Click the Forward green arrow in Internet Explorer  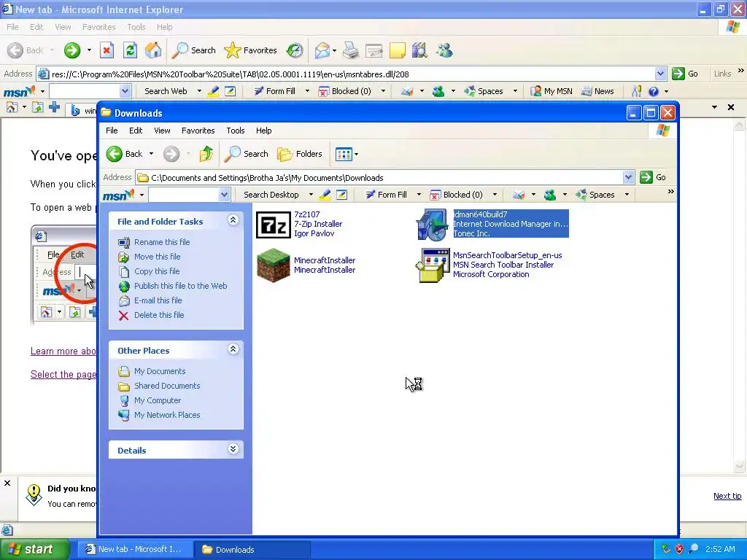[72, 50]
